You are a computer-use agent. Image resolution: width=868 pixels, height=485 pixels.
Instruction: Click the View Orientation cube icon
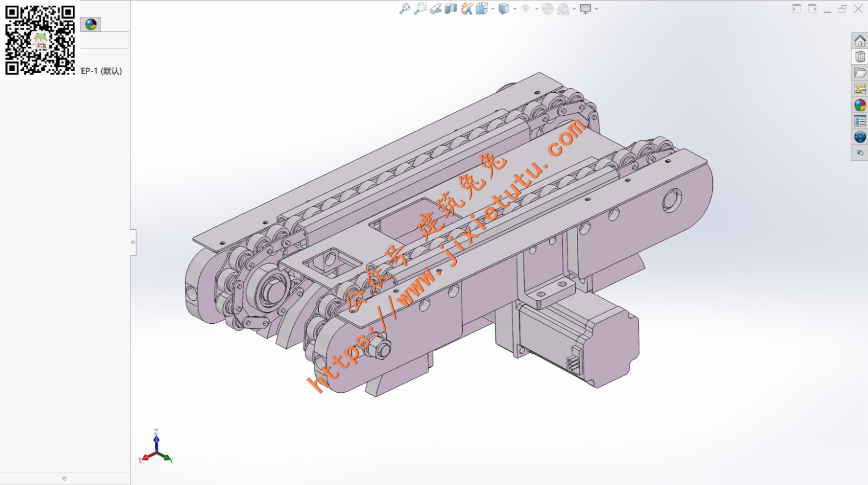click(x=481, y=9)
